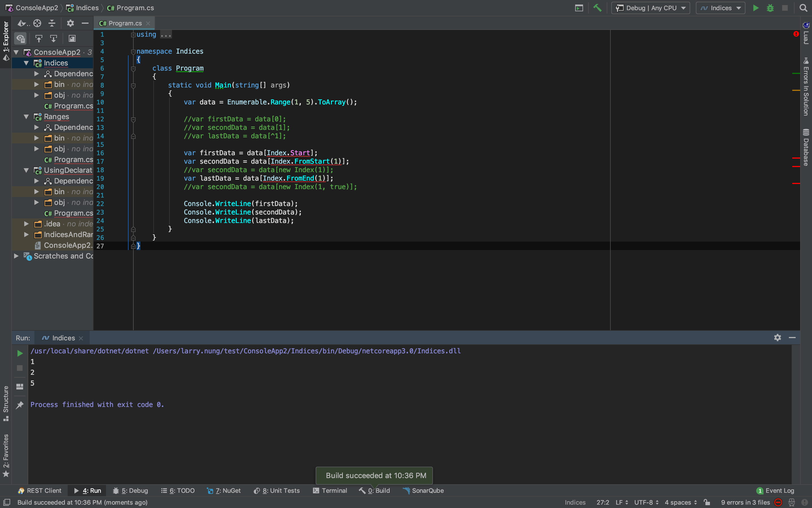Click the Collapse All icon in the Explorer toolbar
Viewport: 812px width, 508px height.
(52, 23)
